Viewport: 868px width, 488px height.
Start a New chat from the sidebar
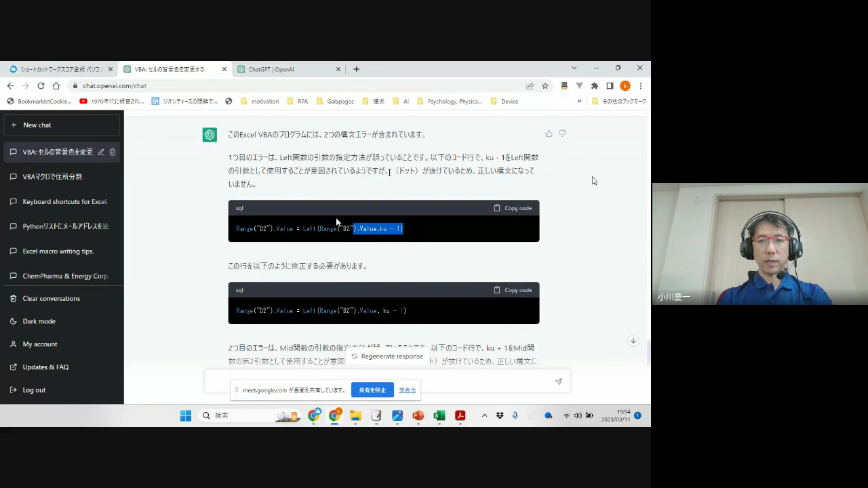tap(37, 125)
